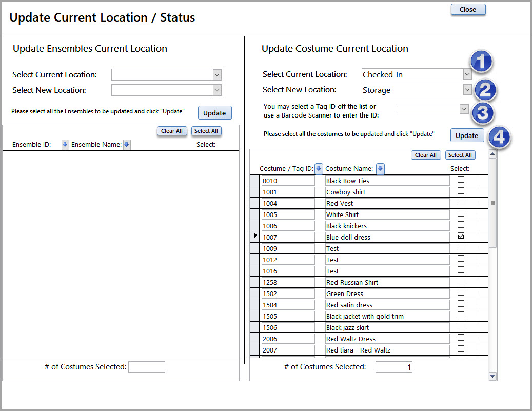Image resolution: width=532 pixels, height=411 pixels.
Task: Select the Black jazz skirt checkbox
Action: point(461,326)
